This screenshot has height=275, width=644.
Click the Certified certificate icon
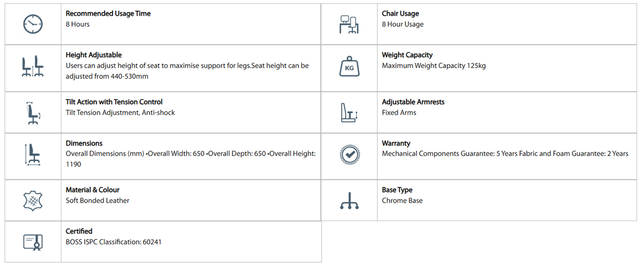pyautogui.click(x=33, y=242)
